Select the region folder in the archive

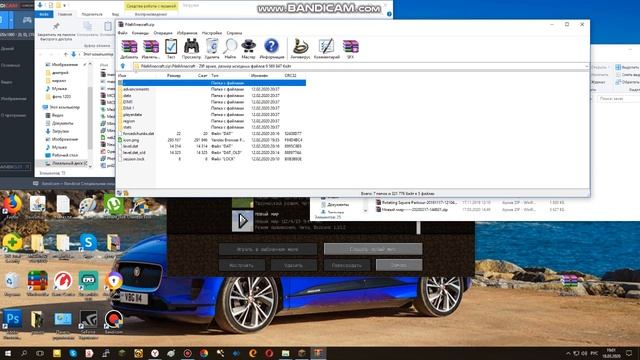(x=129, y=121)
